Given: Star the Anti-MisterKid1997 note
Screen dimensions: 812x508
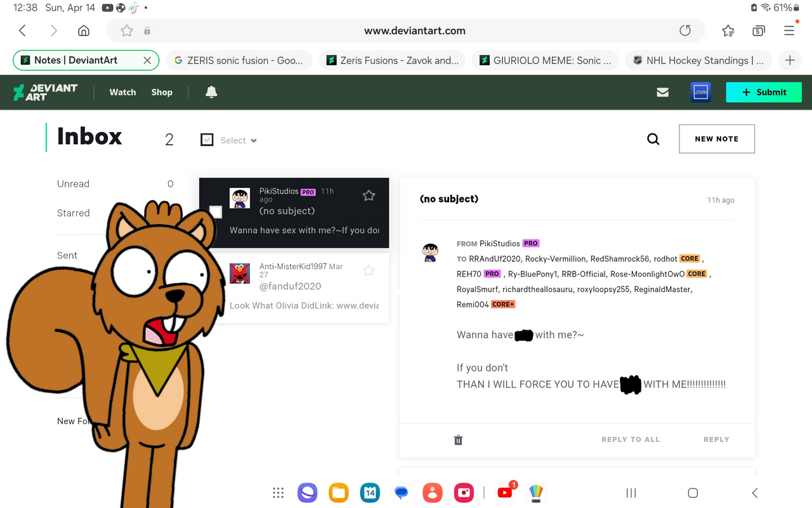Looking at the screenshot, I should click(369, 271).
